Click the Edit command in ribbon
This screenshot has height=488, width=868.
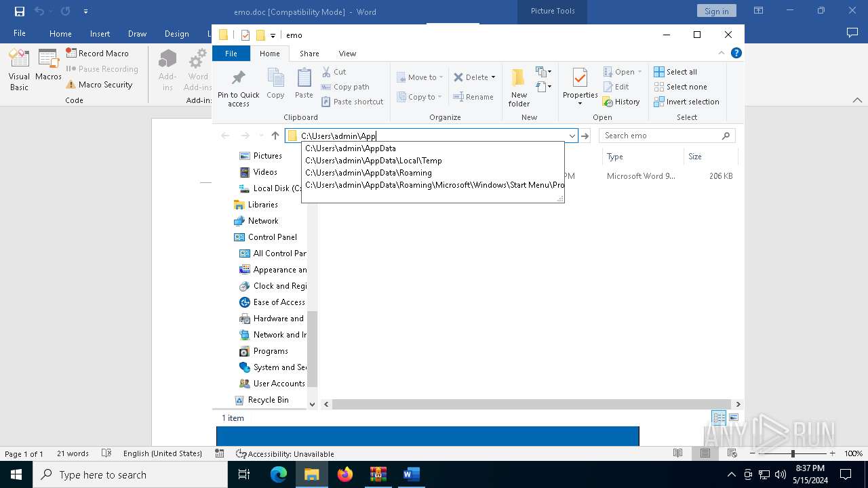pos(616,87)
